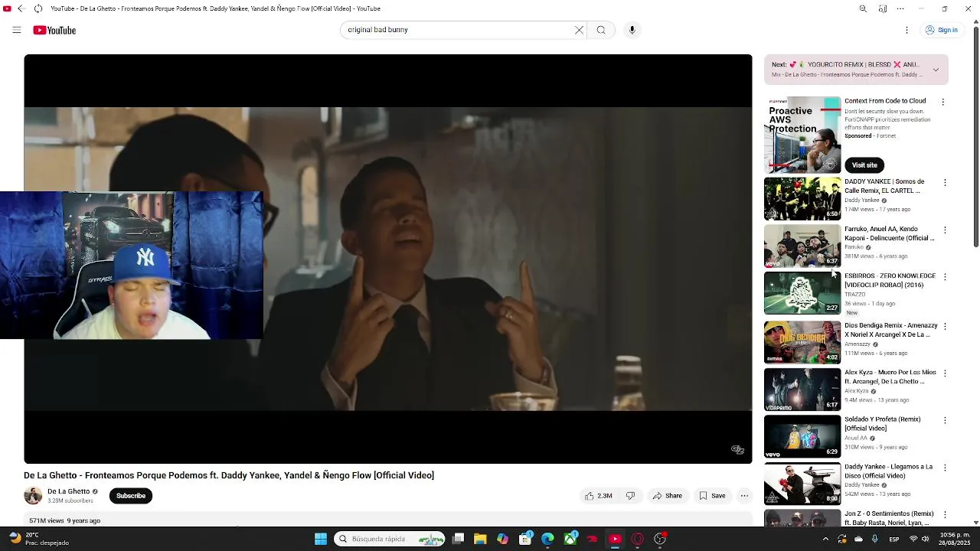Open options for Muero Por Los Mios video

[945, 373]
